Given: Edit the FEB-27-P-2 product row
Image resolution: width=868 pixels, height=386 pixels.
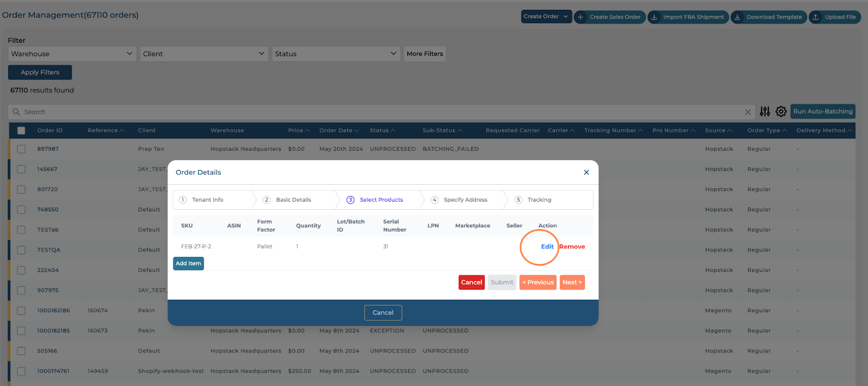Looking at the screenshot, I should coord(547,247).
